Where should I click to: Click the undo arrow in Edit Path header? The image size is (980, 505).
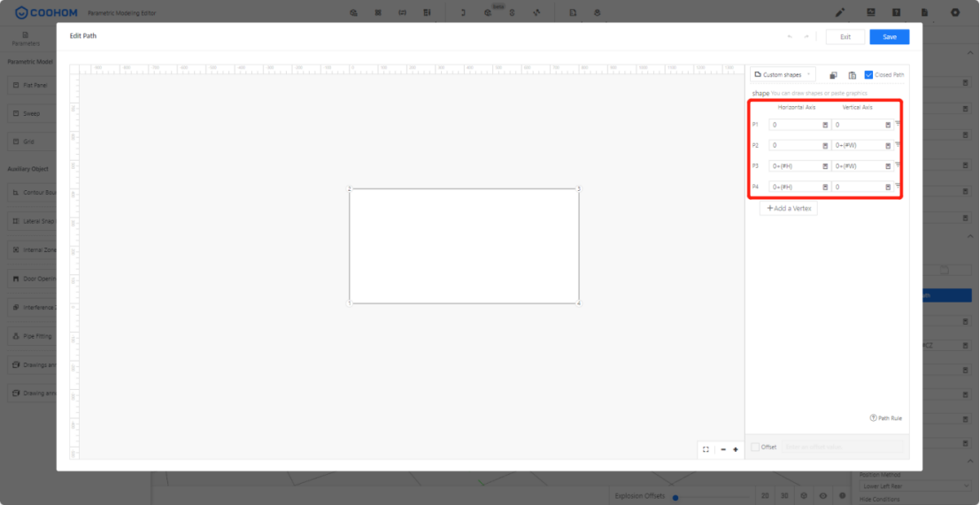coord(790,37)
